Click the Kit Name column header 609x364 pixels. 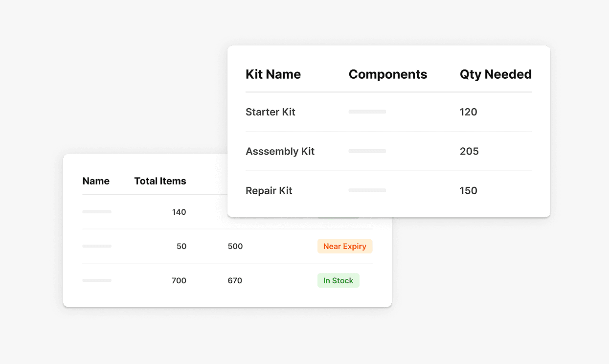point(273,74)
